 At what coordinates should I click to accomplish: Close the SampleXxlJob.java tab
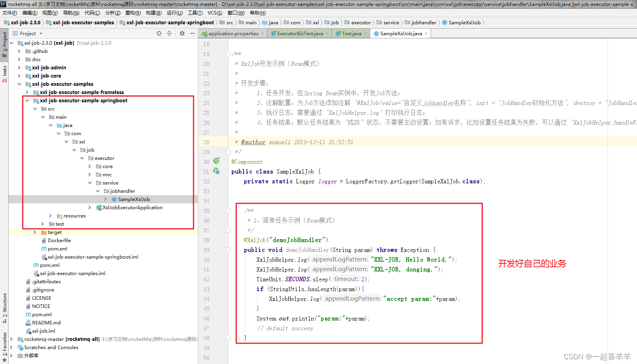426,33
